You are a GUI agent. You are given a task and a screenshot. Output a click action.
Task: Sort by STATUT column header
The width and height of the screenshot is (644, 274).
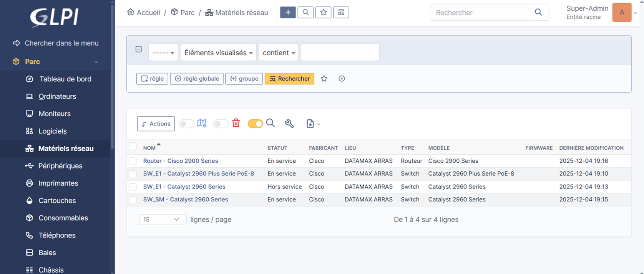pos(277,148)
